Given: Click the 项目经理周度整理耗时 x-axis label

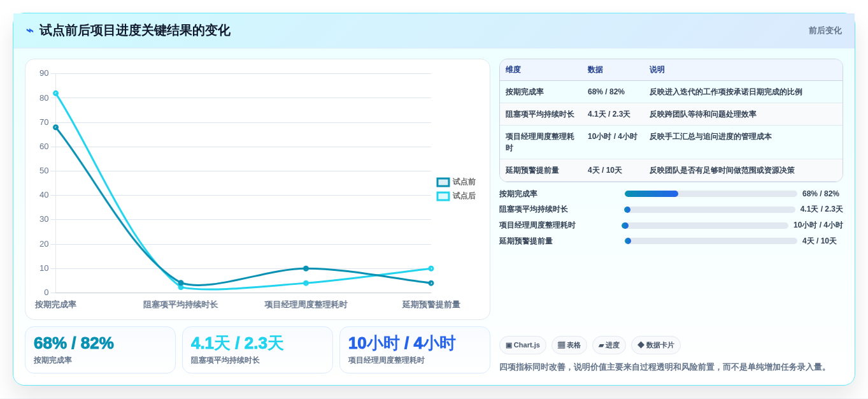Looking at the screenshot, I should click(306, 305).
